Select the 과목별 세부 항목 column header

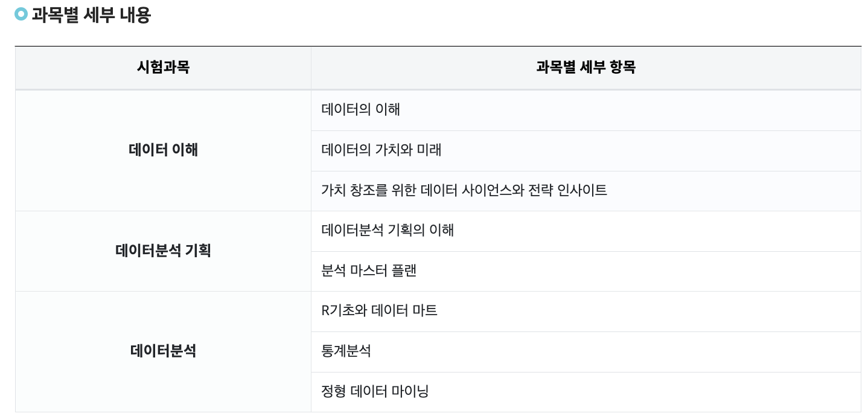586,68
